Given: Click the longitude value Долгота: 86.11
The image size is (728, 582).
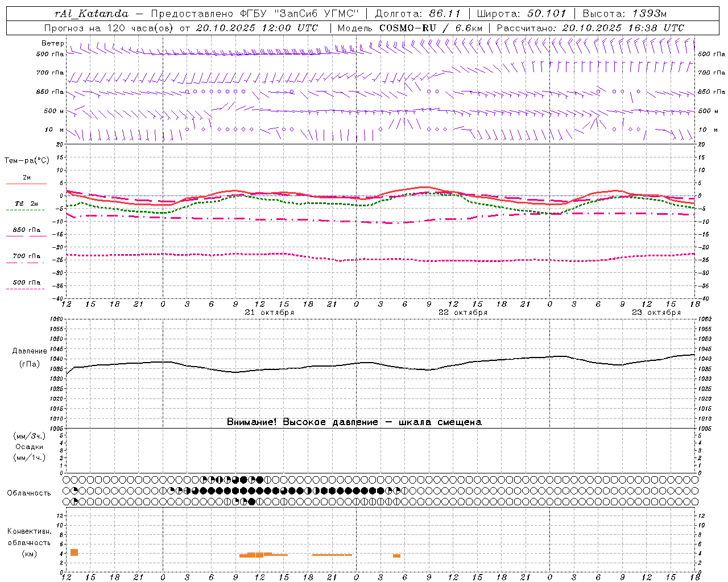Looking at the screenshot, I should pos(418,14).
